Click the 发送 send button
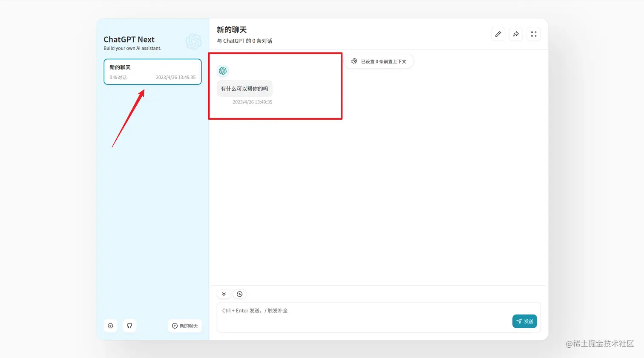The image size is (644, 358). click(x=525, y=321)
